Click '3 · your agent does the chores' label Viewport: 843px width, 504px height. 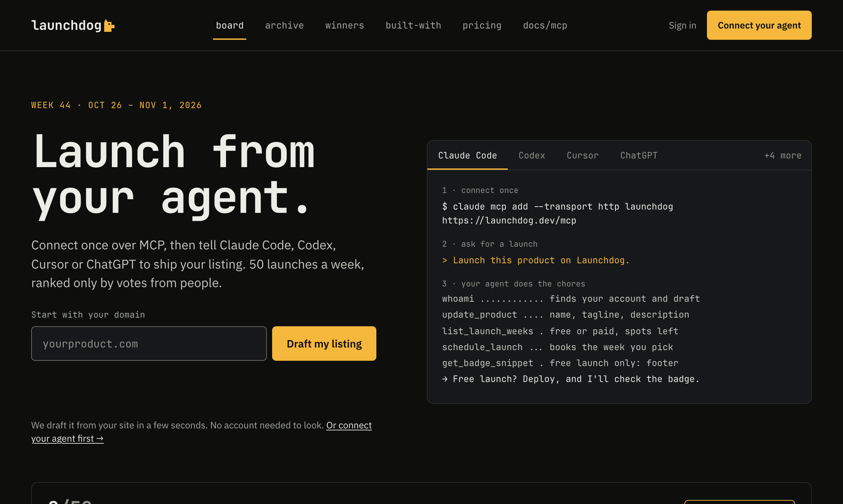click(513, 283)
